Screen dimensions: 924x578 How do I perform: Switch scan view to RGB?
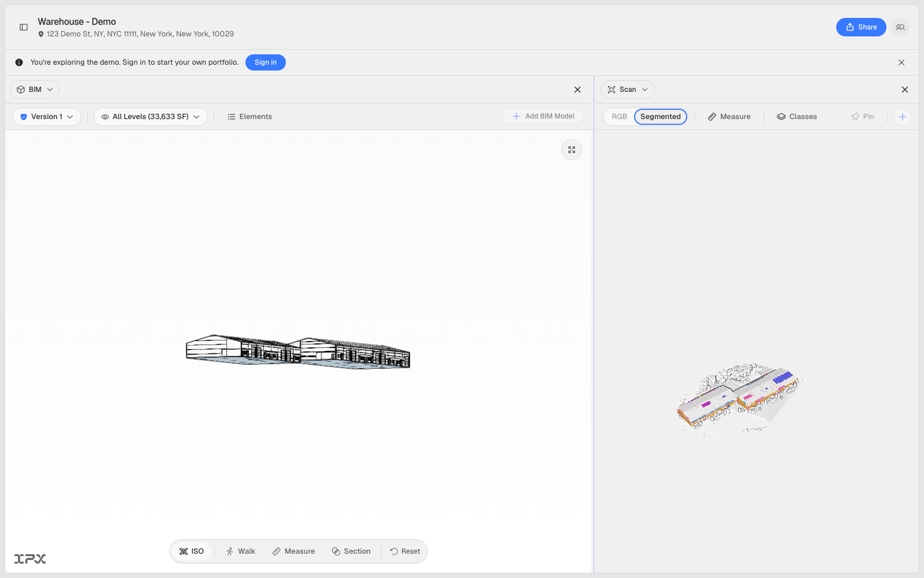619,117
